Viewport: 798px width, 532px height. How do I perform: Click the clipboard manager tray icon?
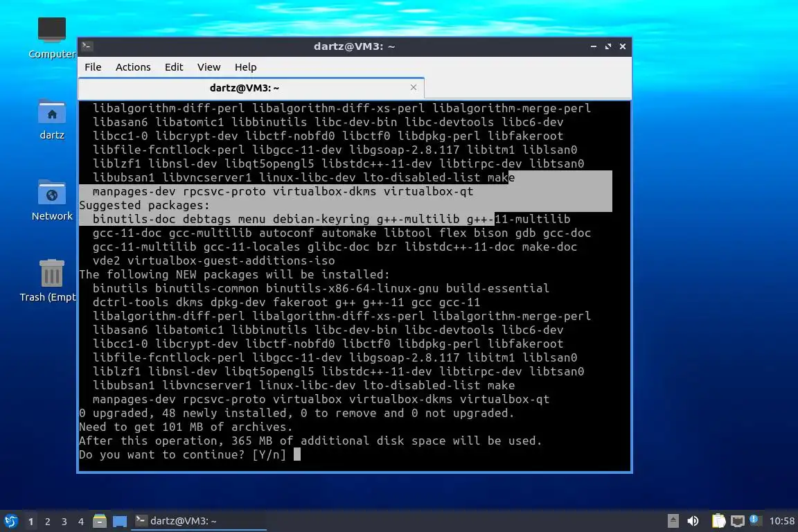[718, 521]
